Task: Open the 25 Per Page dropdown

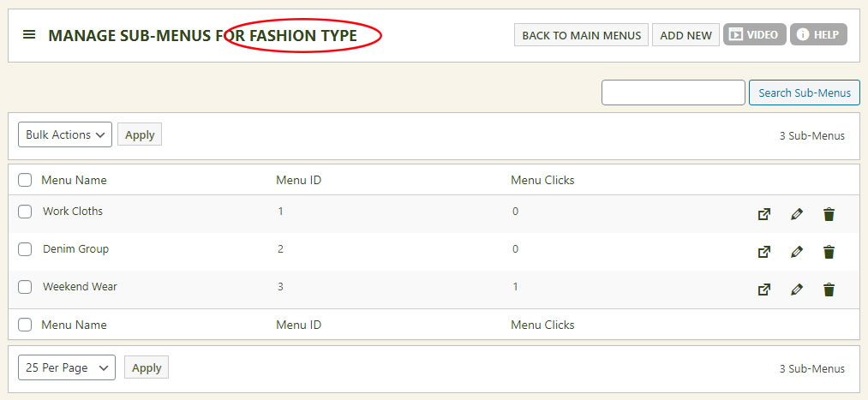Action: (x=67, y=367)
